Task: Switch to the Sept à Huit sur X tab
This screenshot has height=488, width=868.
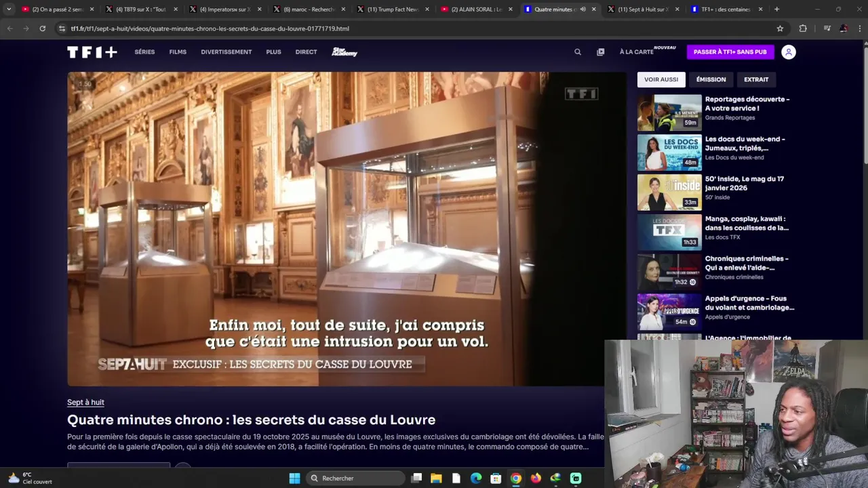Action: coord(643,9)
